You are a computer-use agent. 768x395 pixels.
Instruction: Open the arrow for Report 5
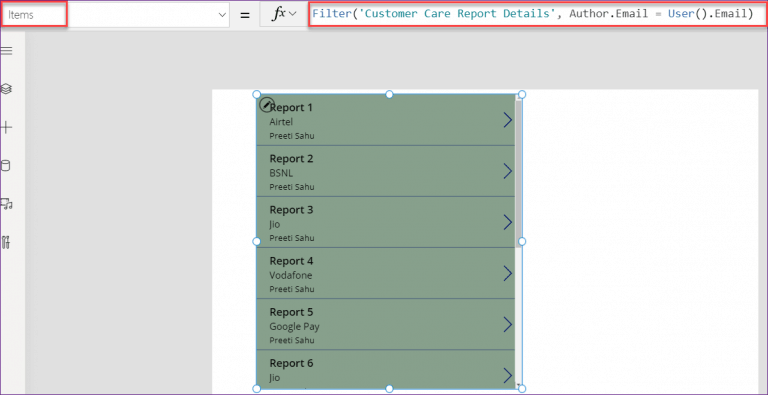coord(507,324)
